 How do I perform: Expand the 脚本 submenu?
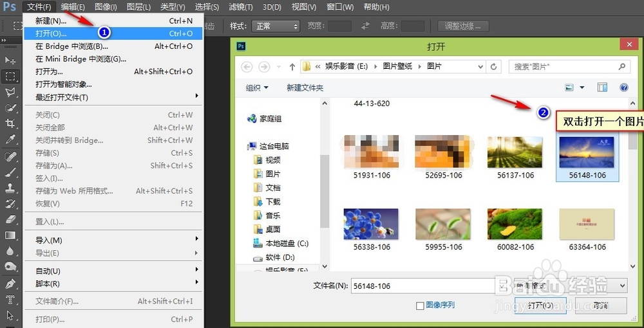coord(113,284)
